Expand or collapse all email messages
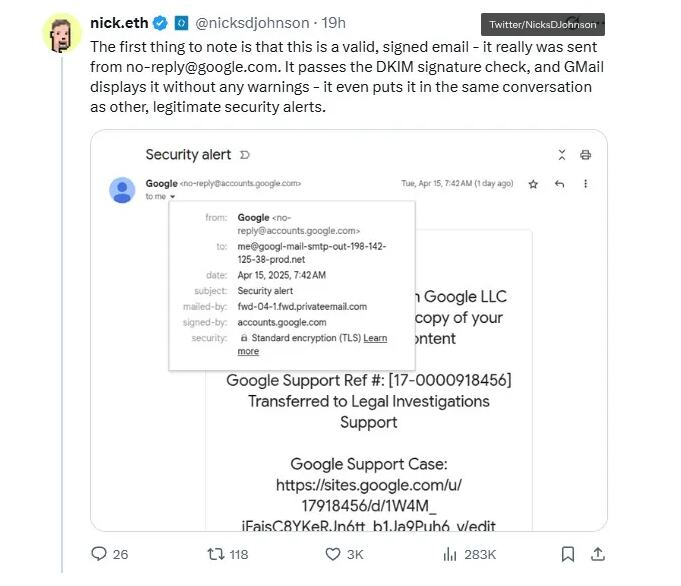The image size is (681, 586). 562,155
